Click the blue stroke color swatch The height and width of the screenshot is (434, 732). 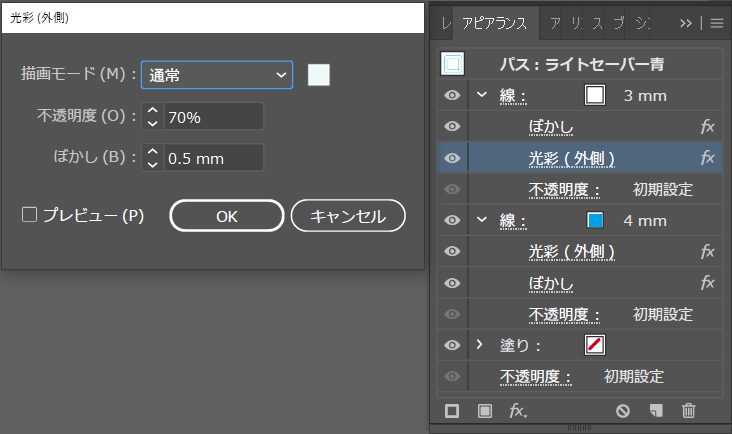tap(595, 220)
